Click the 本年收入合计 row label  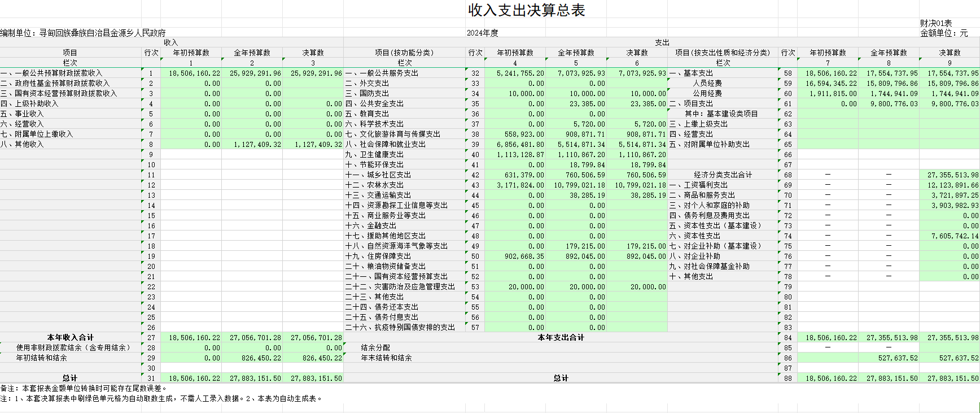coord(70,337)
